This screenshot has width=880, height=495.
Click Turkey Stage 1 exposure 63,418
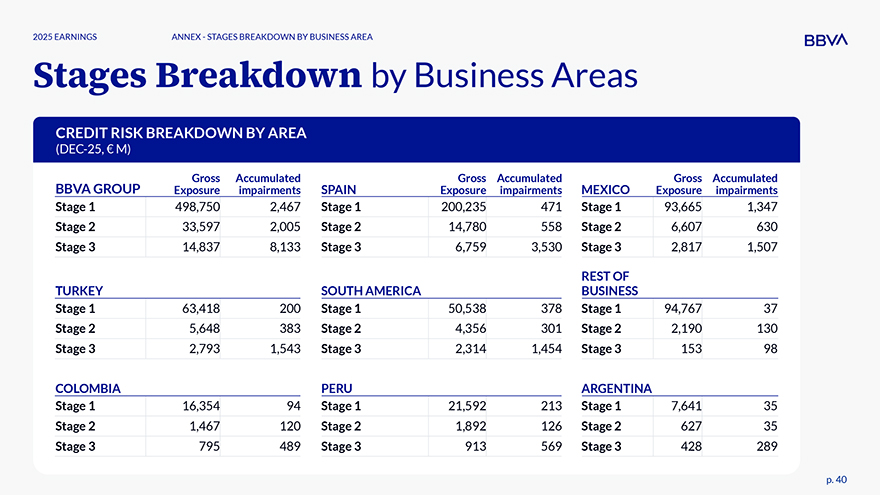(201, 309)
